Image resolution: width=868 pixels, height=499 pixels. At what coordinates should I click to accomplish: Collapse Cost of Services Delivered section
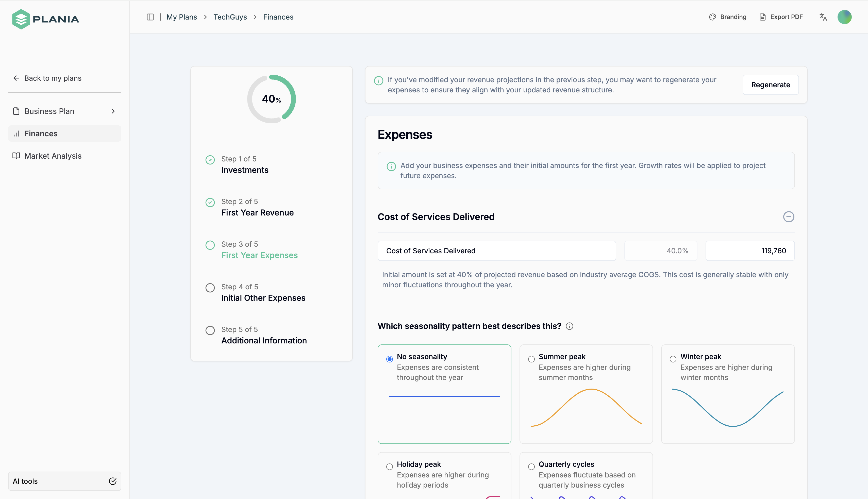(789, 217)
